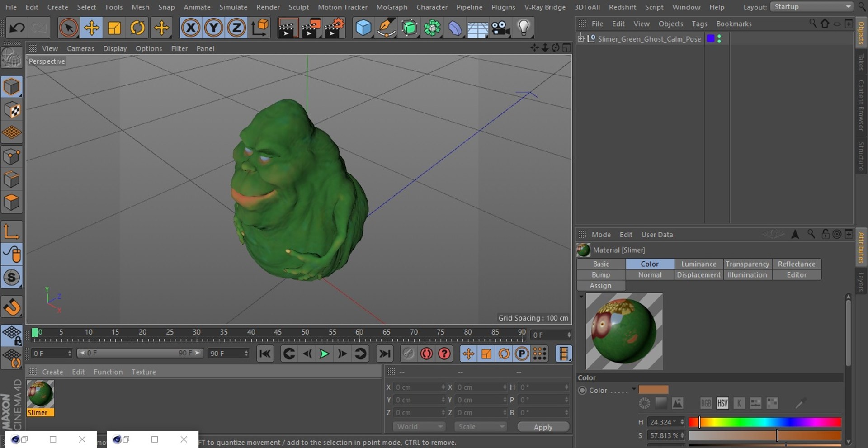Switch to the Color material tab
The width and height of the screenshot is (868, 448).
(x=650, y=264)
